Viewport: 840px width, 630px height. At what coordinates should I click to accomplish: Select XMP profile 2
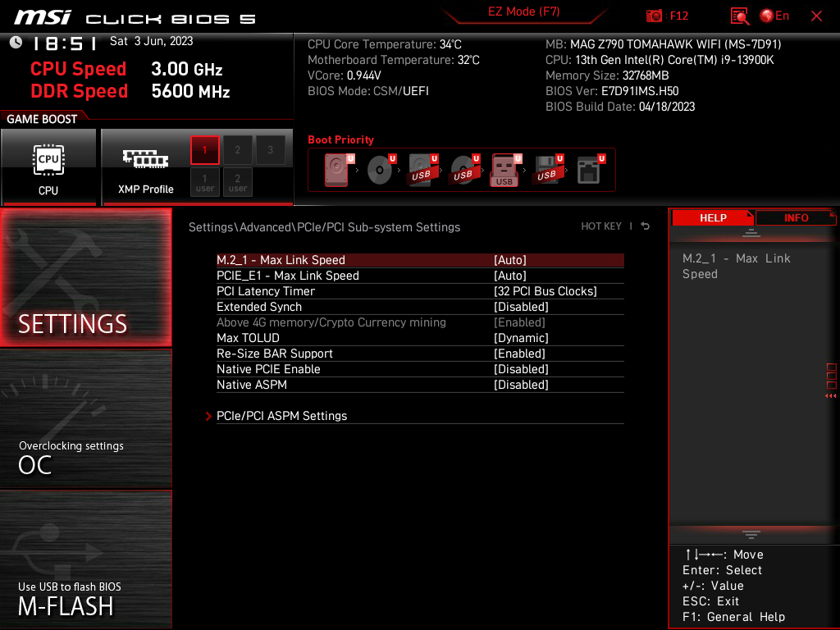237,150
